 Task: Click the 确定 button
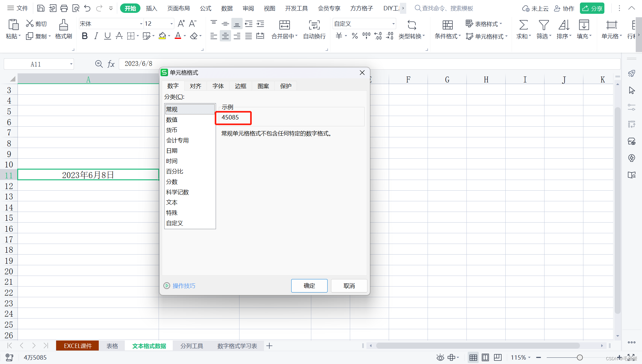point(309,286)
